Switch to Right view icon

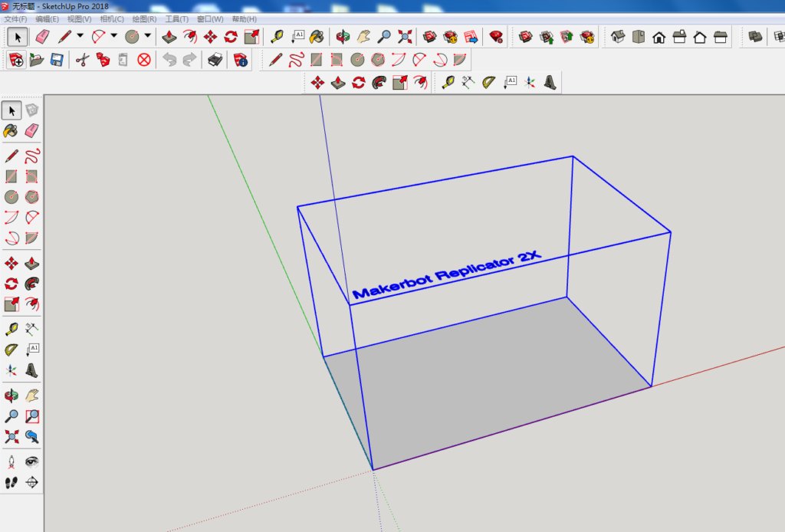[x=679, y=37]
